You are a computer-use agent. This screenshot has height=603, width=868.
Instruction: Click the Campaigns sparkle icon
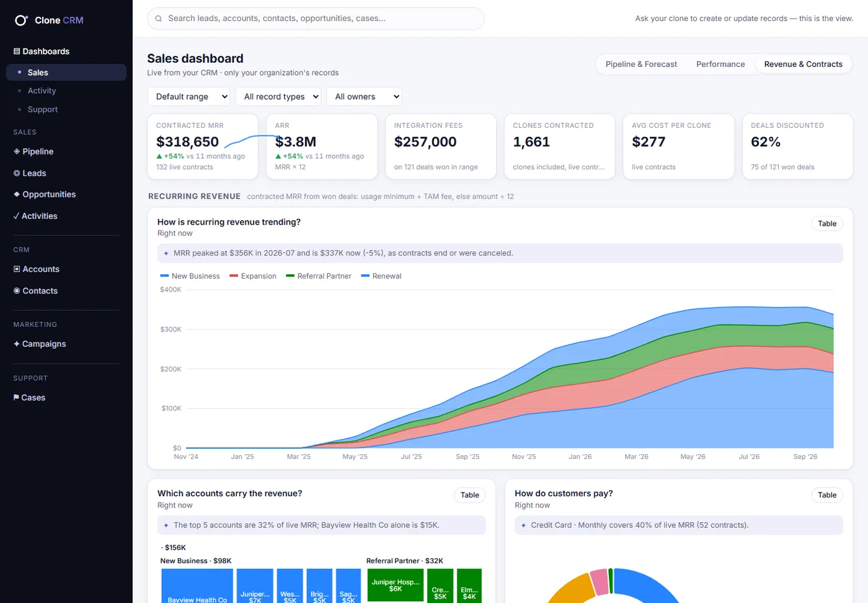pyautogui.click(x=17, y=344)
